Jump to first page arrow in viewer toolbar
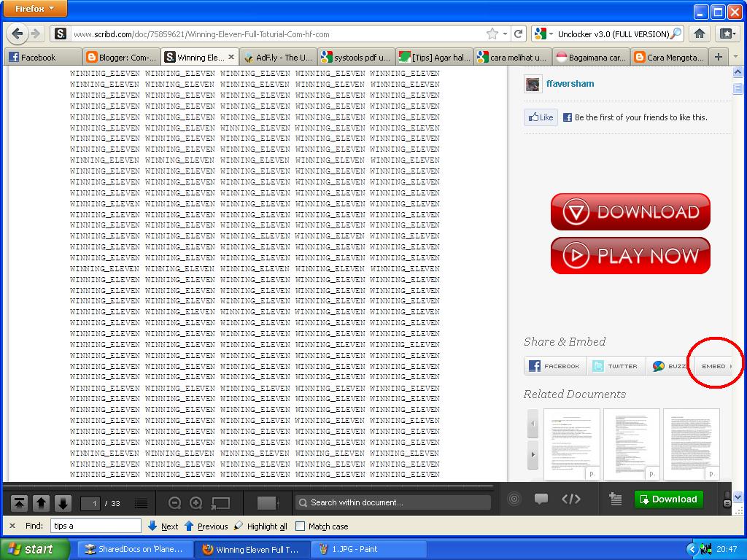This screenshot has width=747, height=560. tap(19, 503)
